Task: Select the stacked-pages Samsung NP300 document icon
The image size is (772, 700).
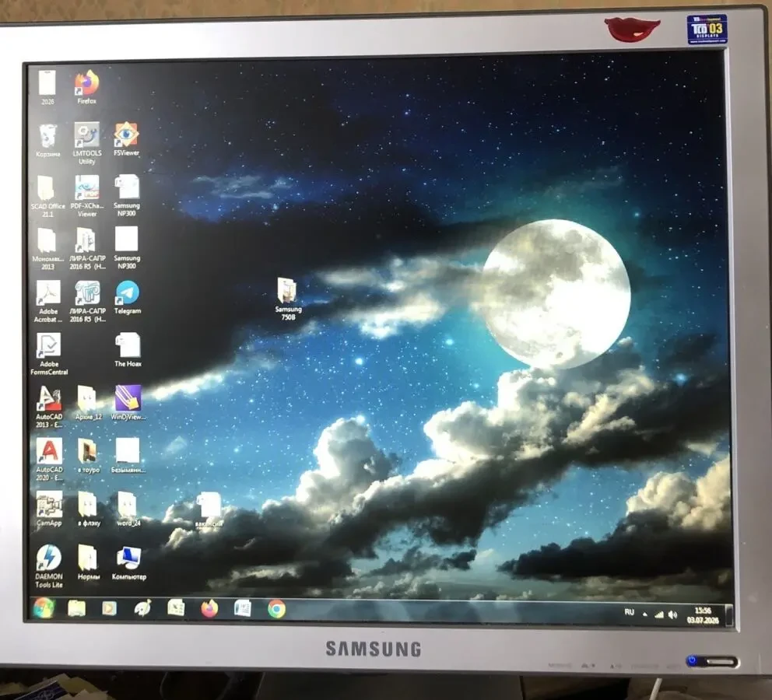Action: [x=127, y=195]
